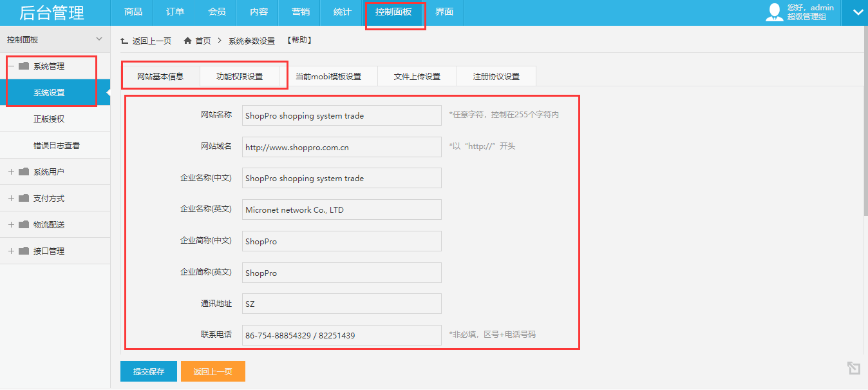The image size is (868, 390).
Task: Click the 通讯地址 input field
Action: tap(342, 304)
